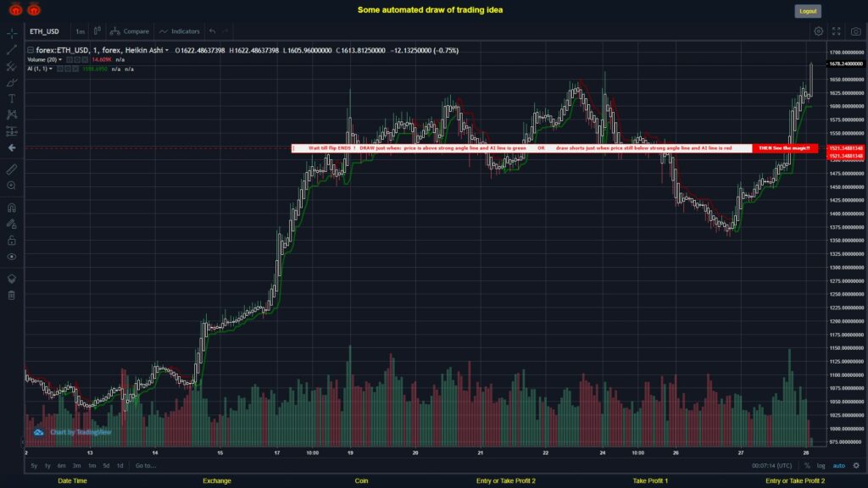The image size is (868, 488).
Task: Click the undo arrow
Action: coord(213,31)
